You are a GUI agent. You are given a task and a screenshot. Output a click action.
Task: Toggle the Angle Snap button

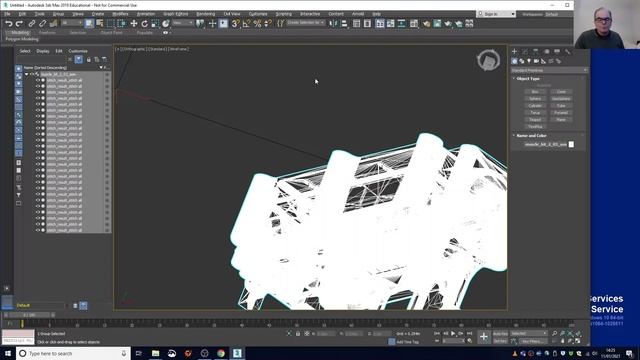(246, 24)
